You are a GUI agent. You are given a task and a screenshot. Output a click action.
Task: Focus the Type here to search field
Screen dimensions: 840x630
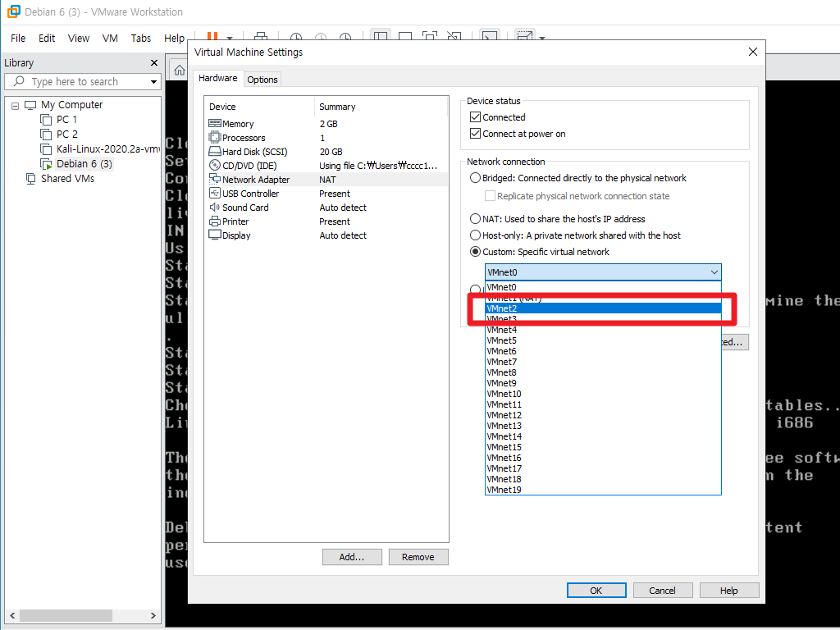click(83, 81)
